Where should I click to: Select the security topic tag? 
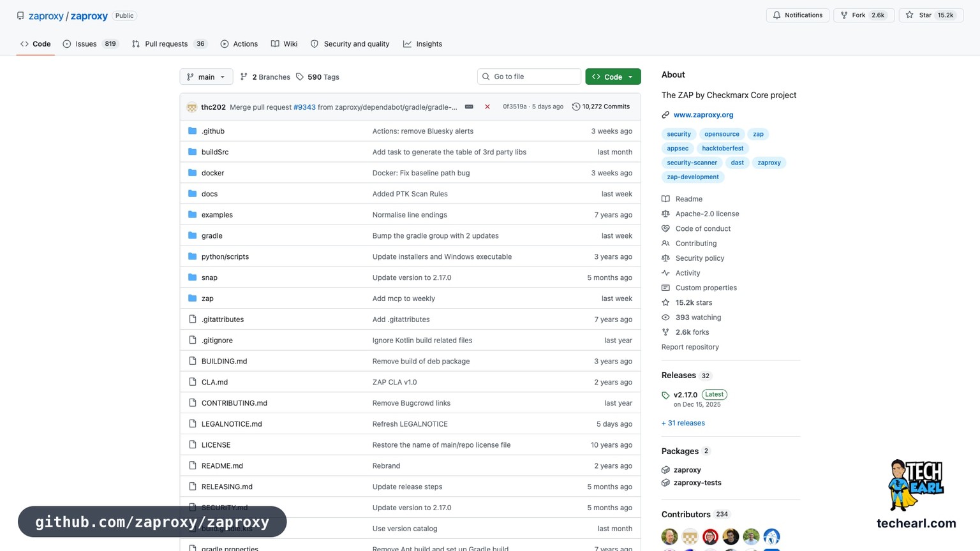(x=679, y=134)
